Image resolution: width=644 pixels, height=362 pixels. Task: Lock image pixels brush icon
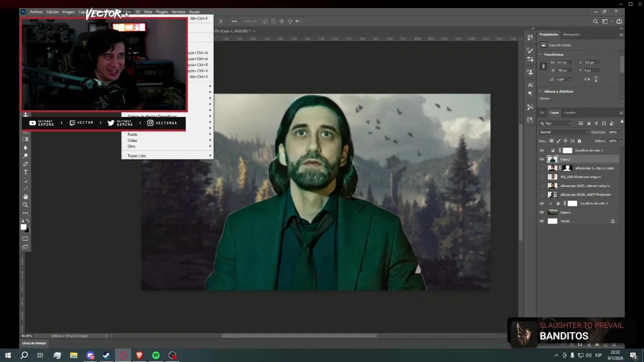pos(558,141)
